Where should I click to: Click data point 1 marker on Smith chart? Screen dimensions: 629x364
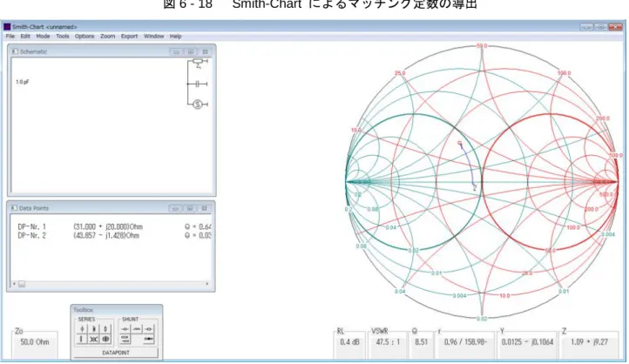point(460,143)
